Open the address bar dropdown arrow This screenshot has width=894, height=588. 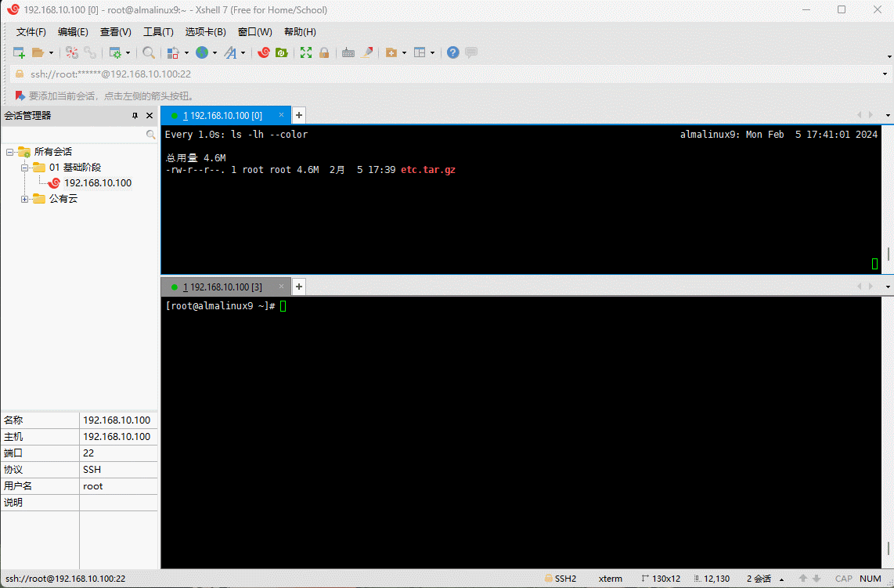point(885,74)
